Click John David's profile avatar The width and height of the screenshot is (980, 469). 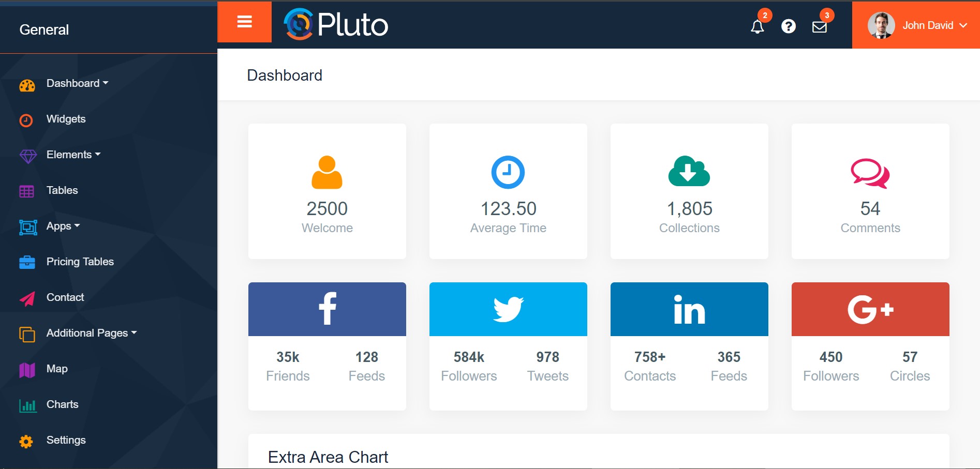(x=881, y=25)
